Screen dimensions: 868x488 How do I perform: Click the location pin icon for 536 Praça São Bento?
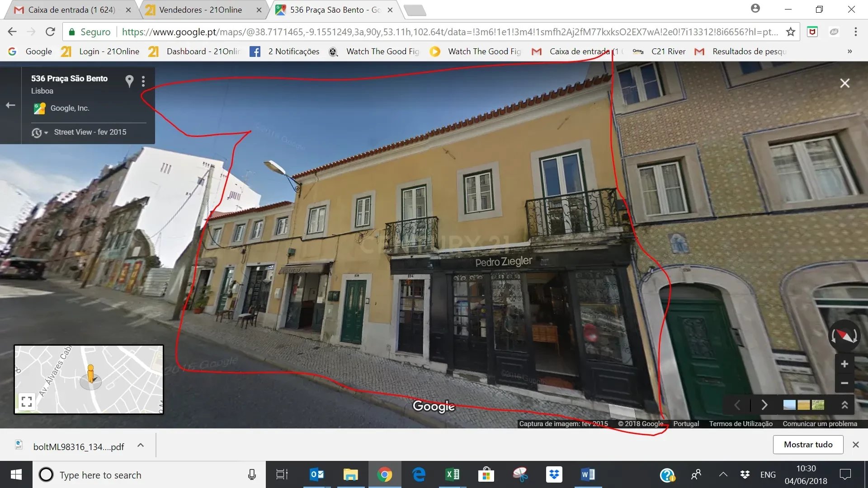pyautogui.click(x=129, y=81)
